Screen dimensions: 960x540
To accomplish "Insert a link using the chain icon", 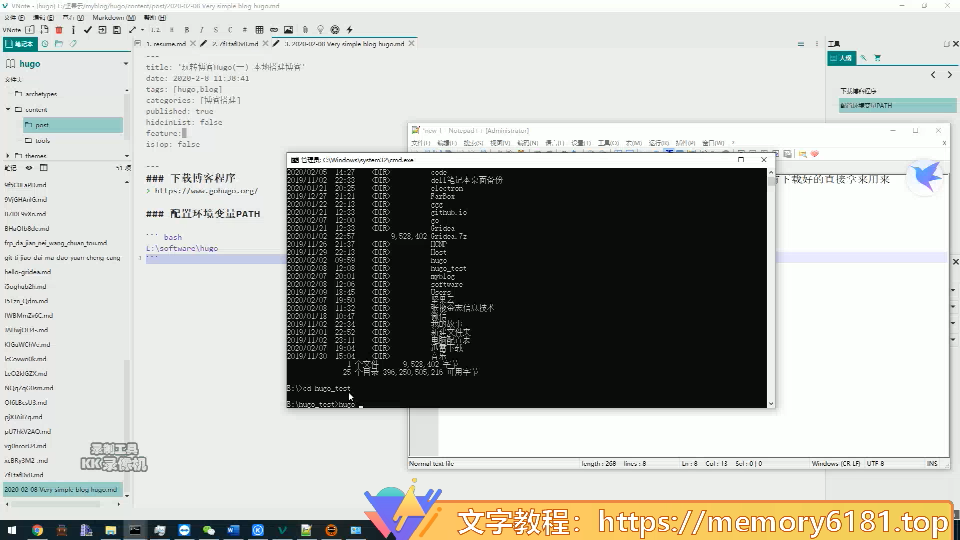I will pos(274,29).
